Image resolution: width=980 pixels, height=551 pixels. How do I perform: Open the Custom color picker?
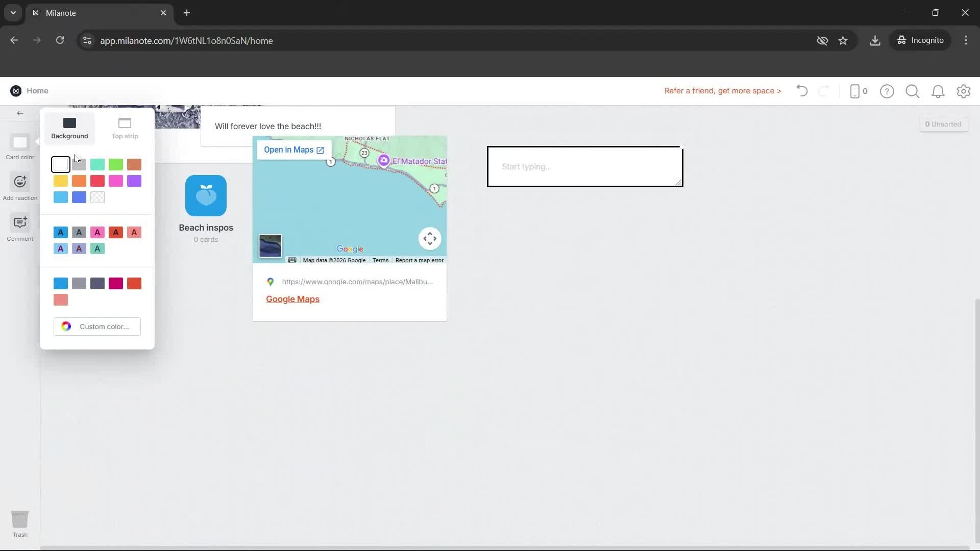click(x=97, y=326)
